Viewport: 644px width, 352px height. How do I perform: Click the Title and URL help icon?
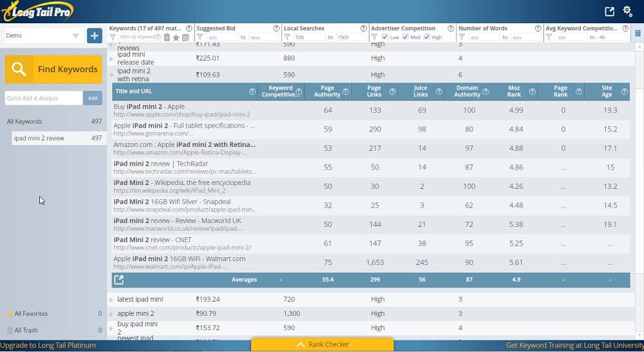(252, 92)
